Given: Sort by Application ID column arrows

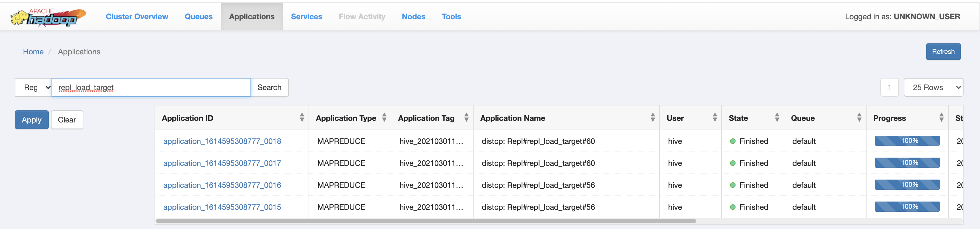Looking at the screenshot, I should coord(302,118).
